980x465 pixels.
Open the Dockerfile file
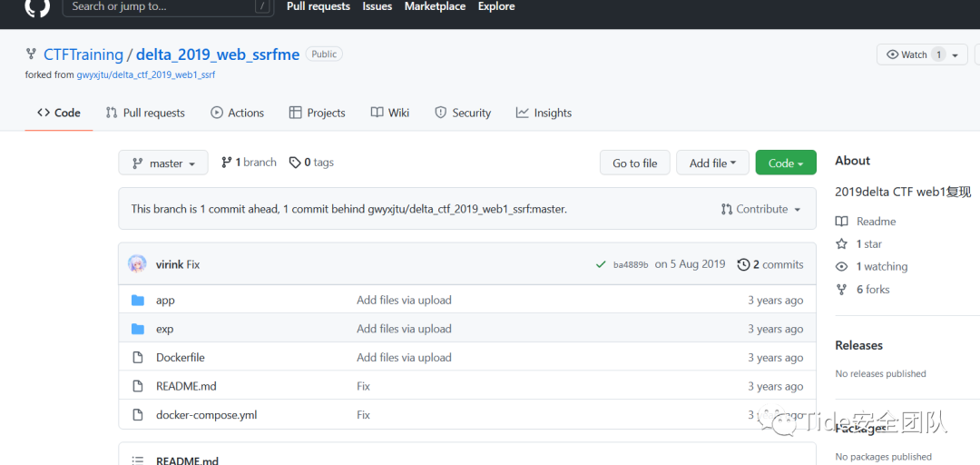point(180,358)
